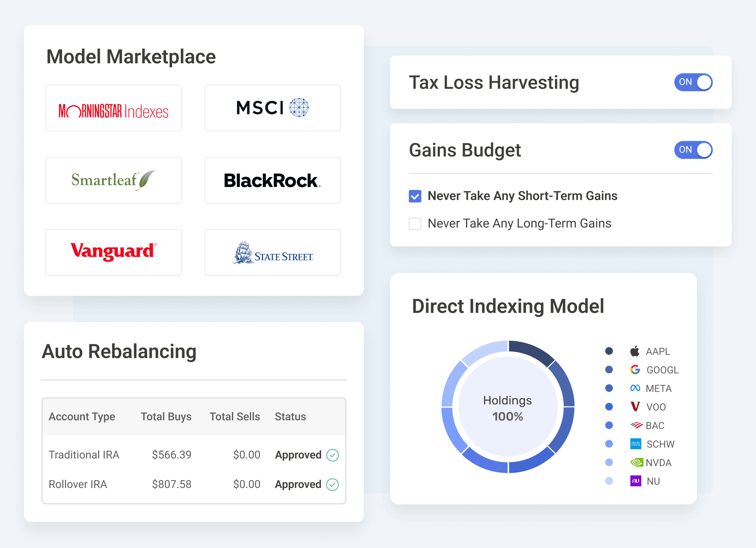
Task: Click the Meta logo in holdings legend
Action: coord(635,388)
